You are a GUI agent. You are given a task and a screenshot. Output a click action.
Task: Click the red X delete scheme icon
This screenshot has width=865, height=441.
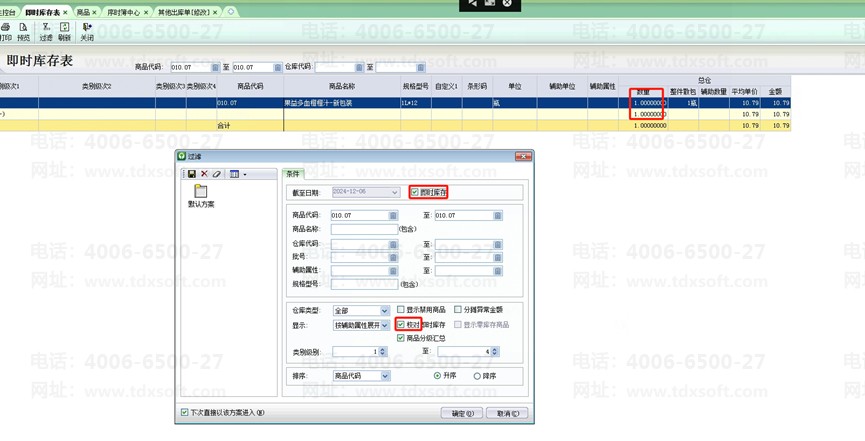pyautogui.click(x=204, y=174)
